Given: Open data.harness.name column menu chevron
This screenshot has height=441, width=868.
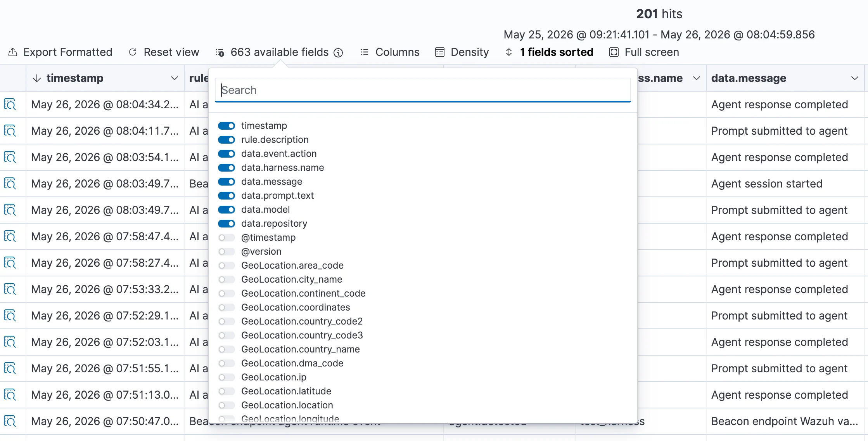Looking at the screenshot, I should click(x=697, y=78).
